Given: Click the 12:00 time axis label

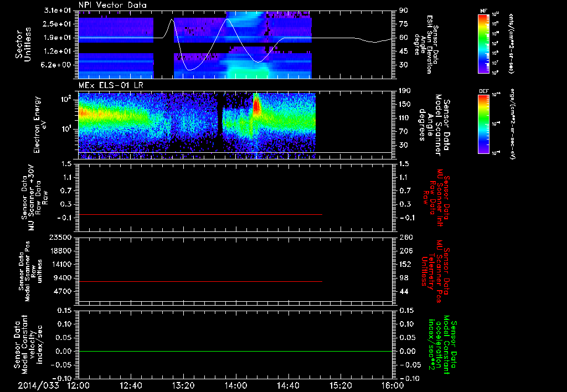Looking at the screenshot, I should click(79, 385).
